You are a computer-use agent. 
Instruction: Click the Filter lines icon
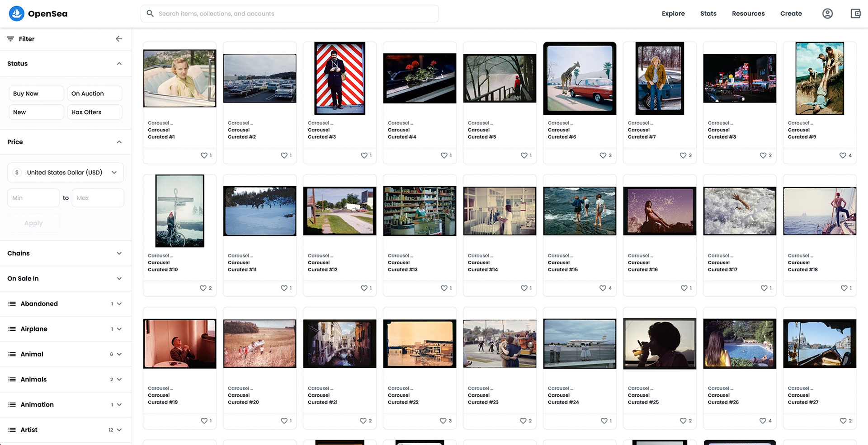(10, 39)
